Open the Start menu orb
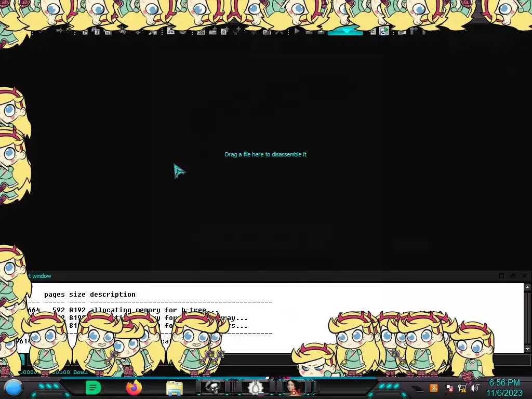Image resolution: width=532 pixels, height=399 pixels. [x=14, y=388]
